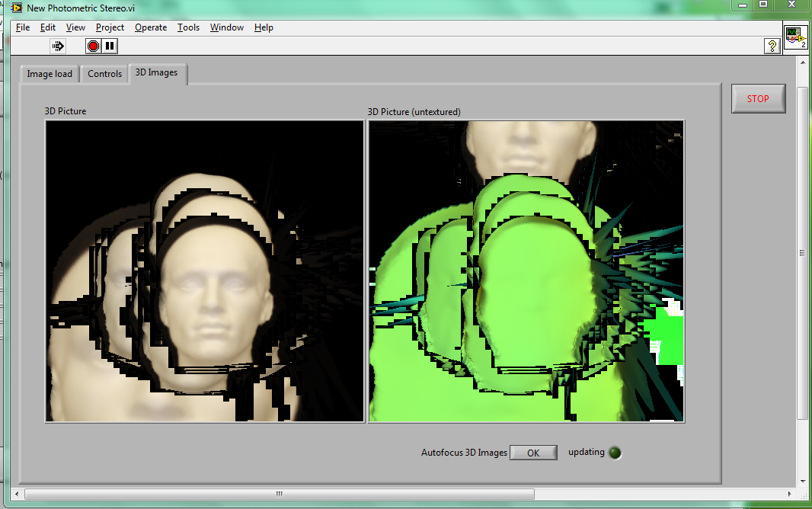Minimize the New Photometric Stereo.vi window
Image resolution: width=812 pixels, height=509 pixels.
(x=743, y=5)
